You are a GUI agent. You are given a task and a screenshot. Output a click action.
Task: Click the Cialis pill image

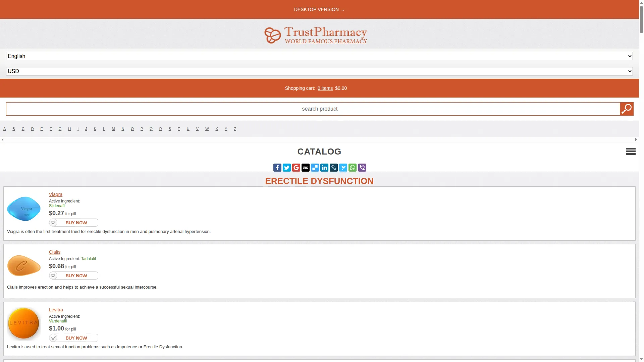[x=24, y=265]
